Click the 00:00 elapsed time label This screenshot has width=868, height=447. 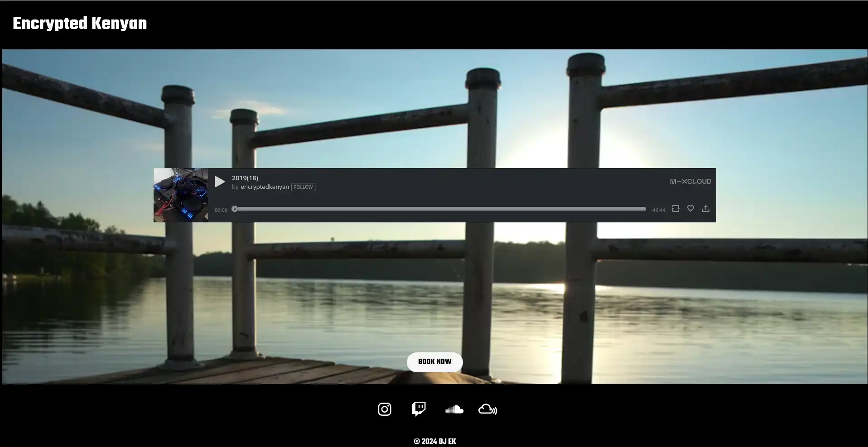[221, 210]
